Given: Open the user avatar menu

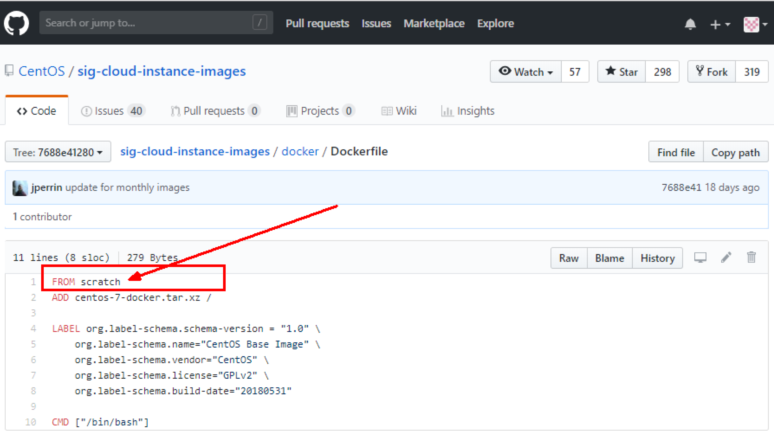Looking at the screenshot, I should pos(755,24).
